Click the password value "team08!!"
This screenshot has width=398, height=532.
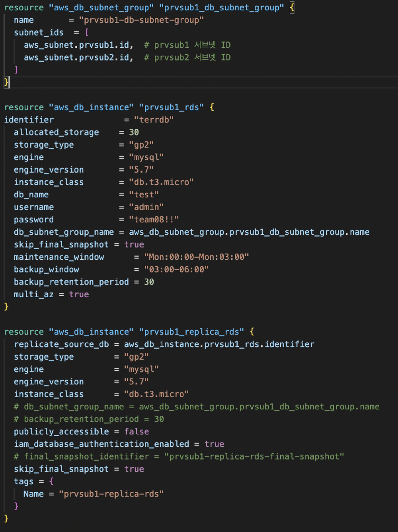click(x=154, y=220)
